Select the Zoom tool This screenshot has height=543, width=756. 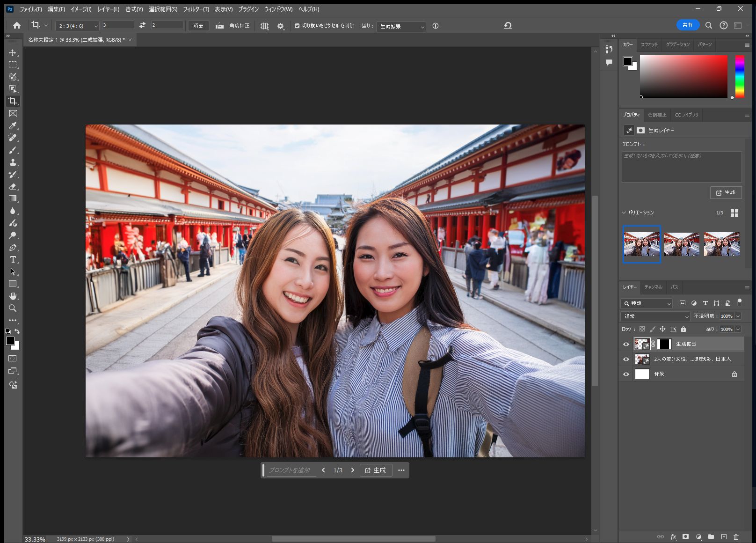click(x=13, y=308)
